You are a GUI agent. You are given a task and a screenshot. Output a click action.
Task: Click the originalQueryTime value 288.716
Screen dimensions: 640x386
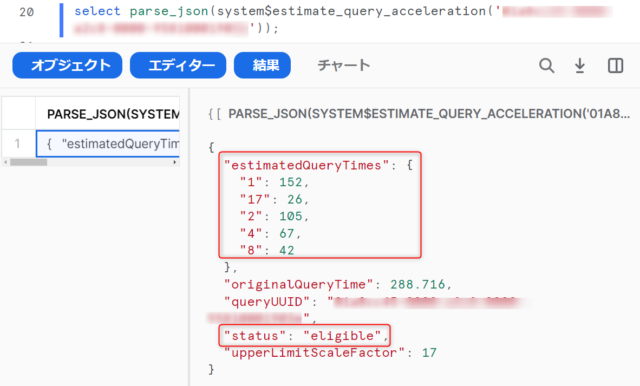pos(418,284)
